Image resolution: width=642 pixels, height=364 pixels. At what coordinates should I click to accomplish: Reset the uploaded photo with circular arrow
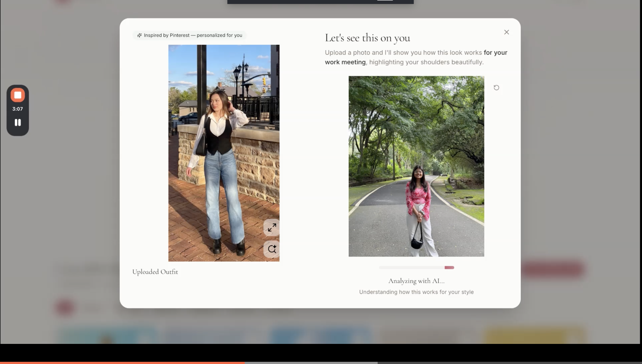coord(496,88)
